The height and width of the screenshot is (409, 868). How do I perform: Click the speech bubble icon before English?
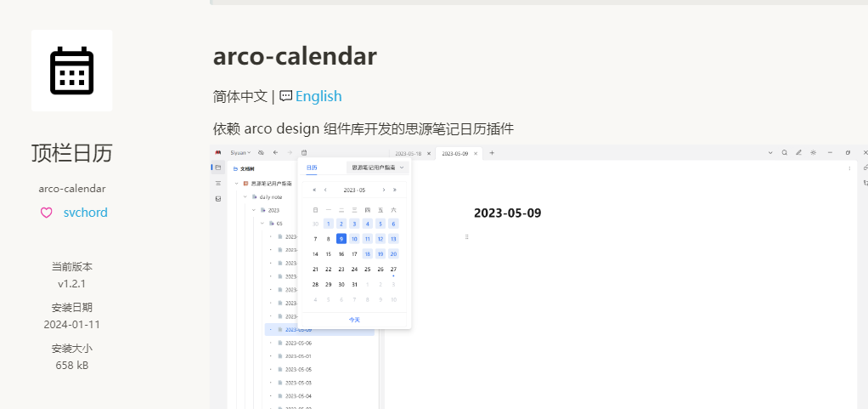285,96
